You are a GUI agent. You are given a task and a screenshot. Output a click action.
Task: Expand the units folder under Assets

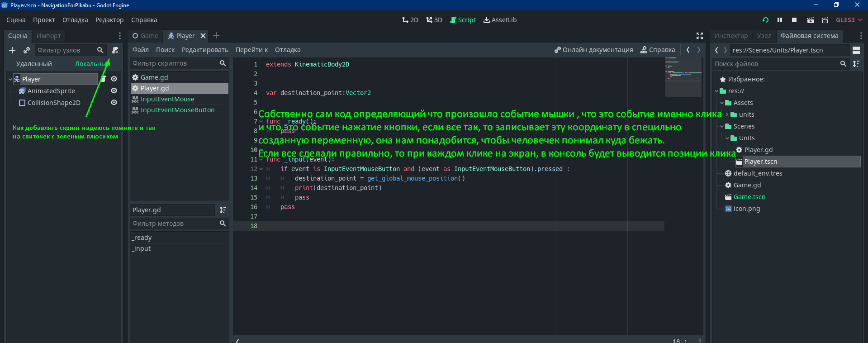click(727, 114)
